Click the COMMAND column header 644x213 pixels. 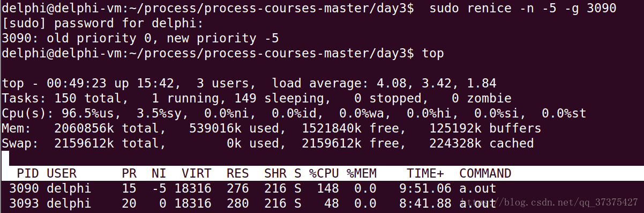(485, 173)
